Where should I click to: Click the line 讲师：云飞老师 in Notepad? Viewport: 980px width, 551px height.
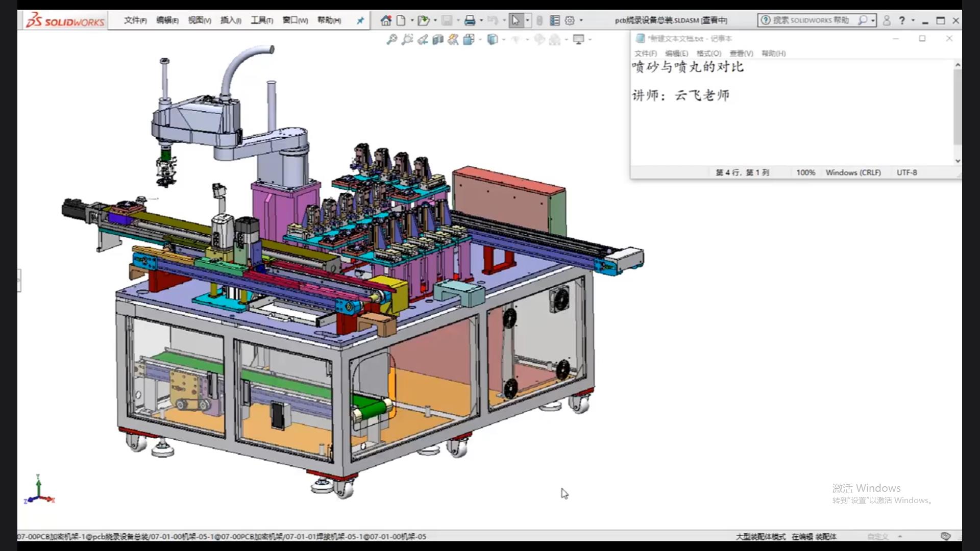(681, 95)
